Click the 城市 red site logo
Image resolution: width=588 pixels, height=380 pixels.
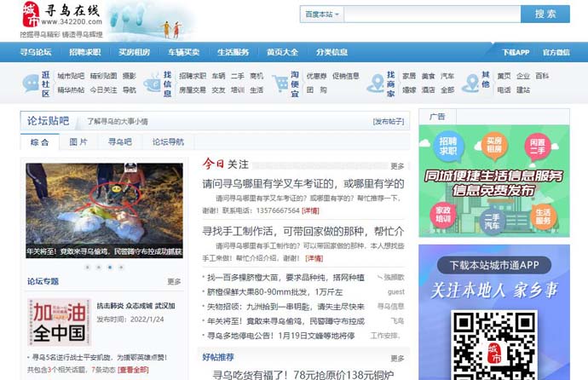coord(31,14)
